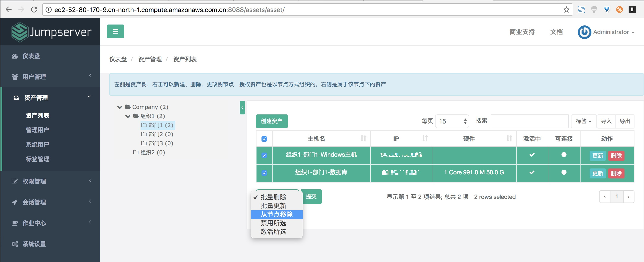This screenshot has height=262, width=644.
Task: Uncheck the 数据库 row checkbox
Action: coord(264,173)
